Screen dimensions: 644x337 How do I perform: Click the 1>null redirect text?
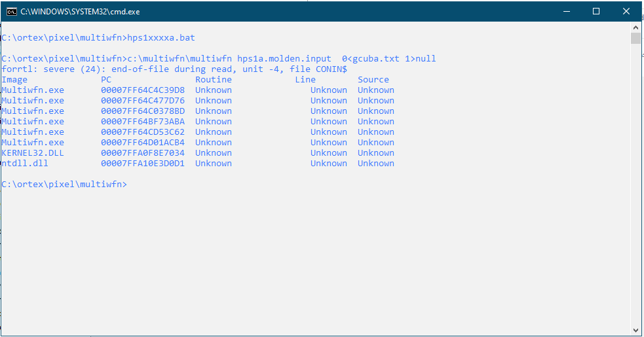421,59
